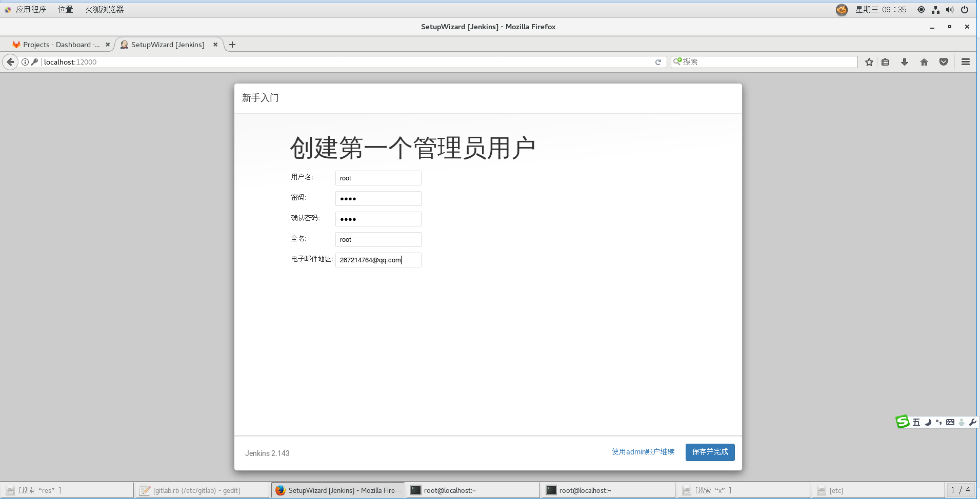Focus the 全名 input field
Screen dimensions: 980x499
[x=378, y=239]
